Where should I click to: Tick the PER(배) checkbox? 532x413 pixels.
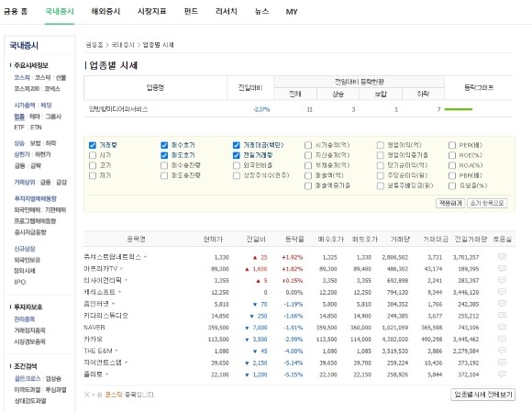pos(452,145)
